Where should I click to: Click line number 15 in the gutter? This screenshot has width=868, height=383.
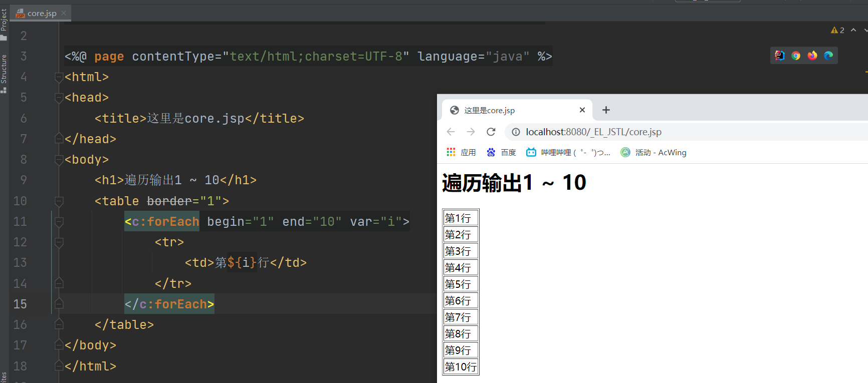pyautogui.click(x=20, y=304)
